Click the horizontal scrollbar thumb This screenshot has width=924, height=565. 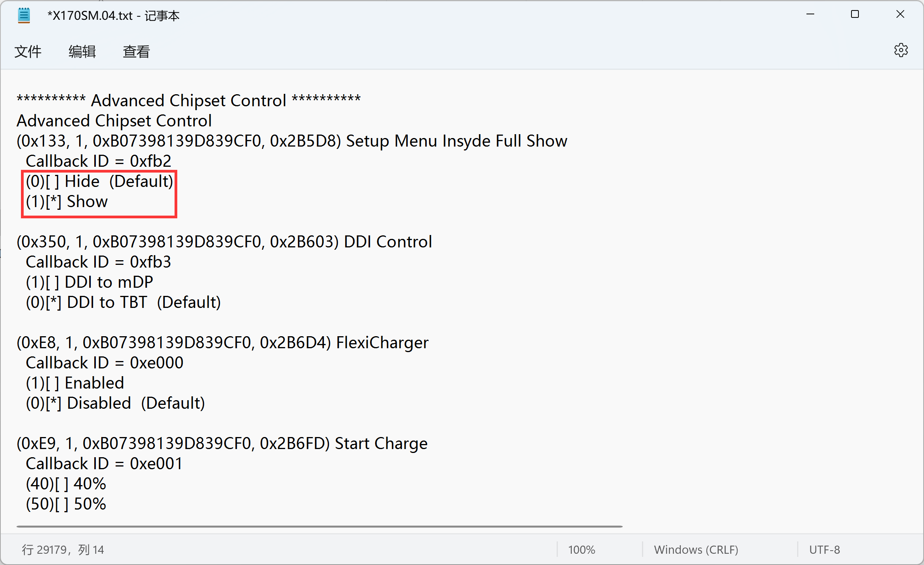320,527
